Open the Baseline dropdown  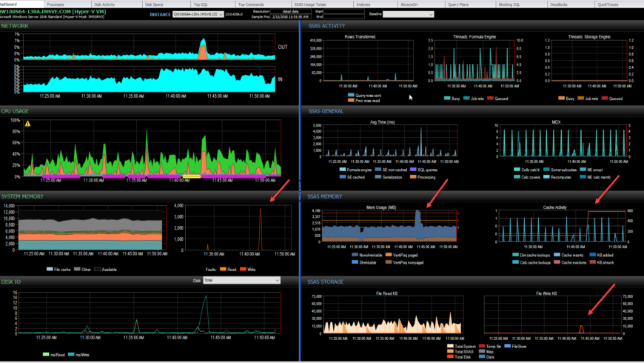pyautogui.click(x=409, y=14)
